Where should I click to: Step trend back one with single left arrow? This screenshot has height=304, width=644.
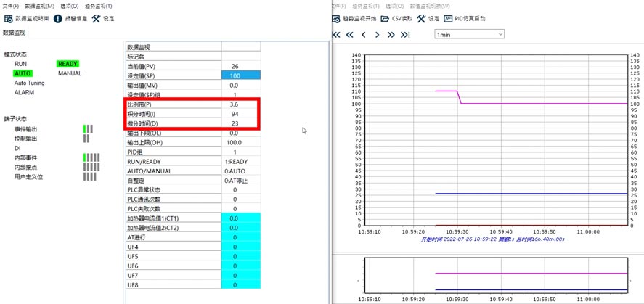point(364,34)
